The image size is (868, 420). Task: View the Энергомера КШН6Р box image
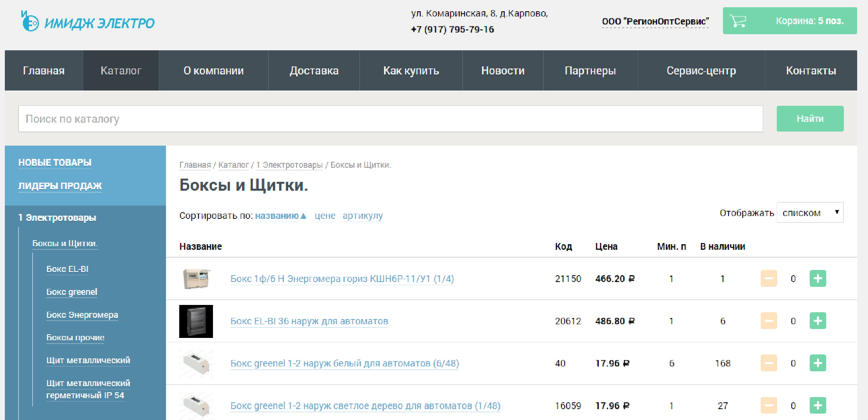(x=196, y=278)
